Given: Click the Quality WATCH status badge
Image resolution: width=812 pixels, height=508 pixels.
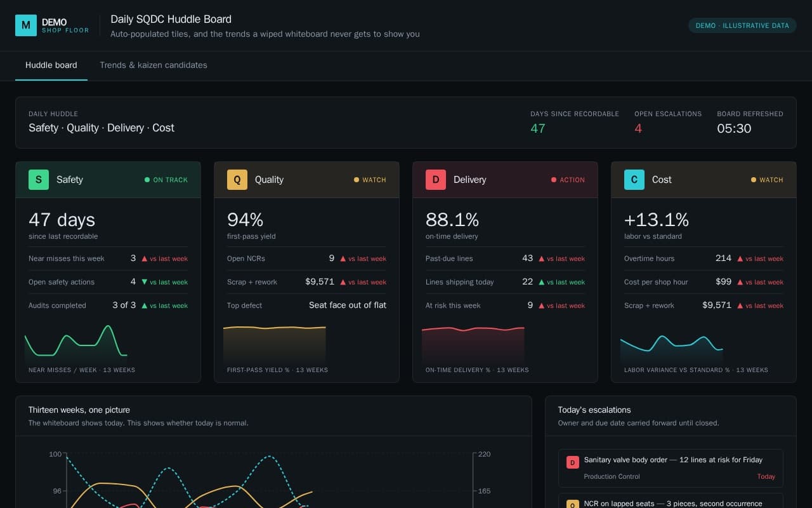Looking at the screenshot, I should [370, 180].
